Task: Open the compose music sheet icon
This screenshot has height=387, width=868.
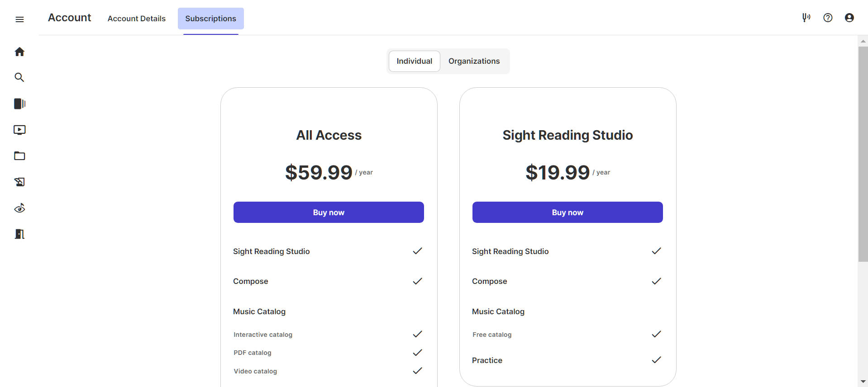Action: point(19,182)
